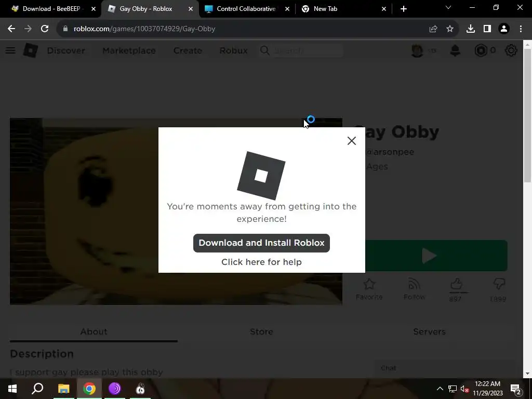This screenshot has width=532, height=399.
Task: Click the muted volume tray icon
Action: coord(464,389)
